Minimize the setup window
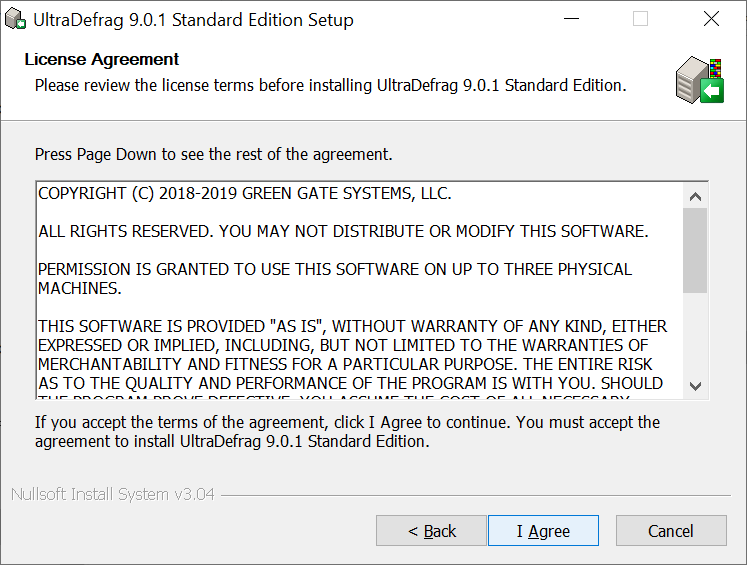Image resolution: width=747 pixels, height=565 pixels. point(571,19)
